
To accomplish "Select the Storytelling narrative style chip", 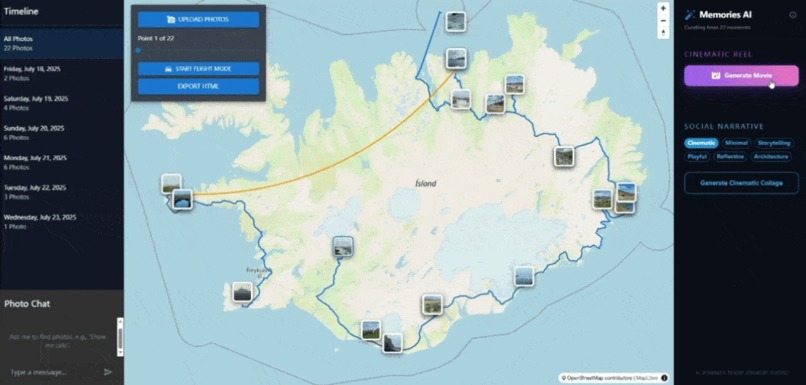I will click(x=774, y=143).
